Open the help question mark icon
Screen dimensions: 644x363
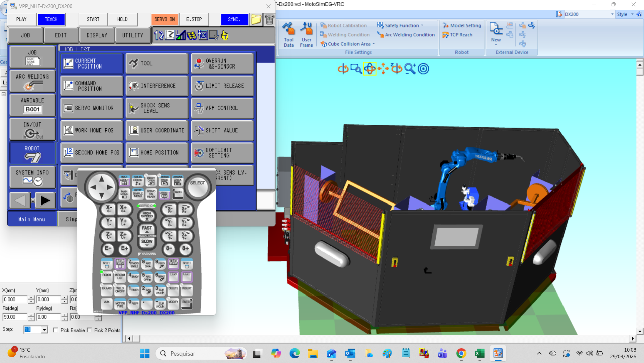[x=639, y=14]
